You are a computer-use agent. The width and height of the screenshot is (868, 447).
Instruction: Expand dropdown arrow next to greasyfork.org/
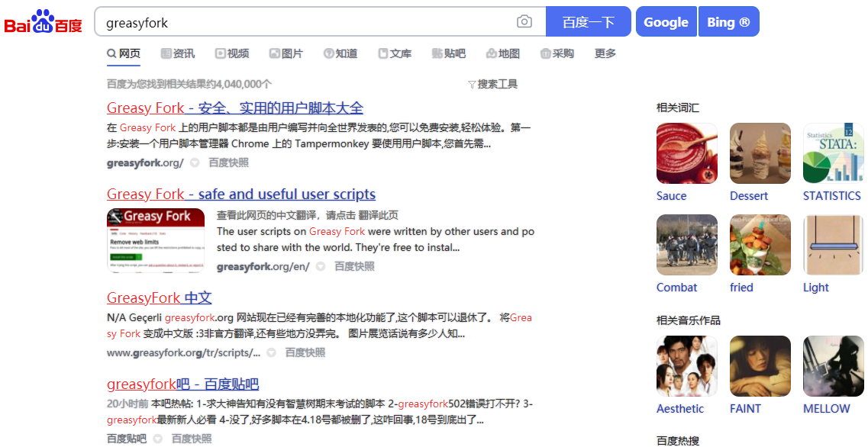point(195,162)
